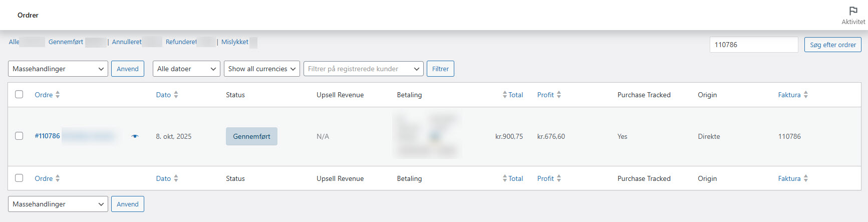Preview order #110786 with eye icon
The height and width of the screenshot is (222, 868).
click(x=135, y=136)
